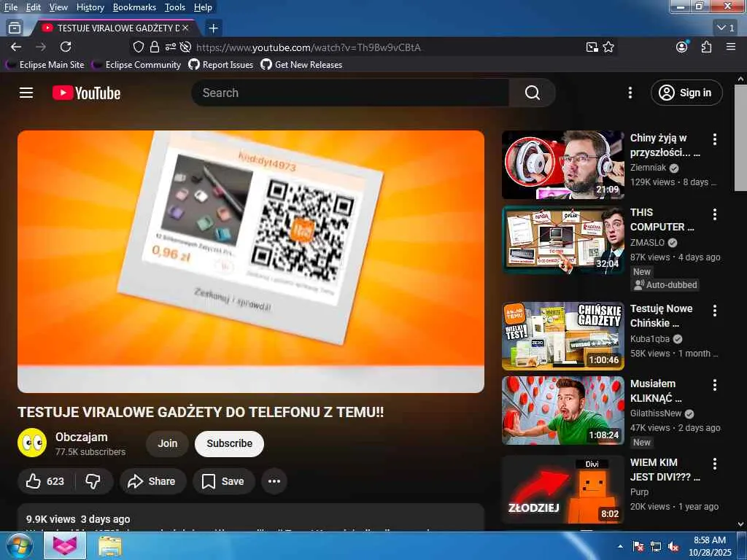Open the browser account icon

pyautogui.click(x=682, y=47)
